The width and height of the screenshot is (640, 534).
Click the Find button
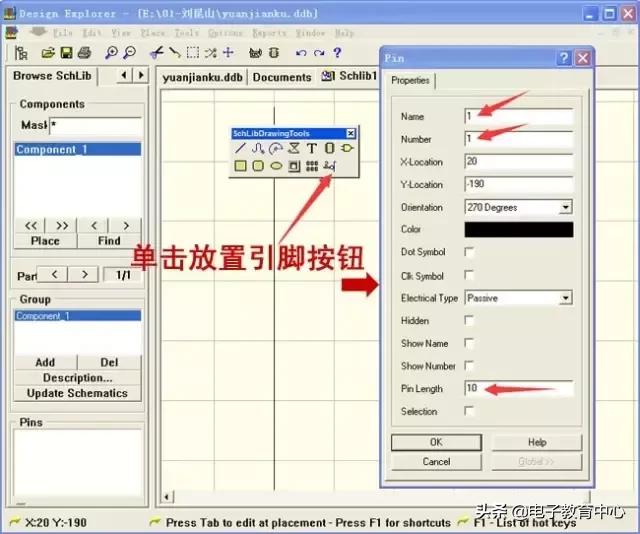[109, 240]
